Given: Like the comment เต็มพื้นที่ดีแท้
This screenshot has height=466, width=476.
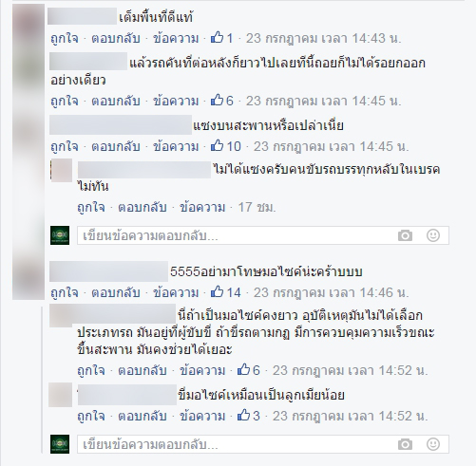Looking at the screenshot, I should [65, 38].
